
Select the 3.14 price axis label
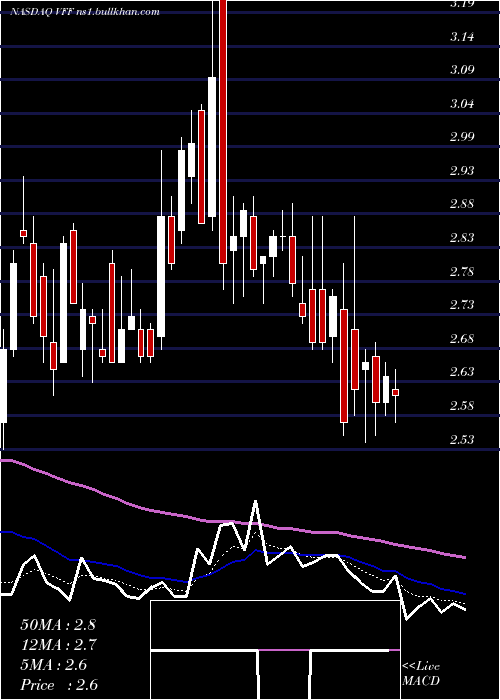coord(462,37)
